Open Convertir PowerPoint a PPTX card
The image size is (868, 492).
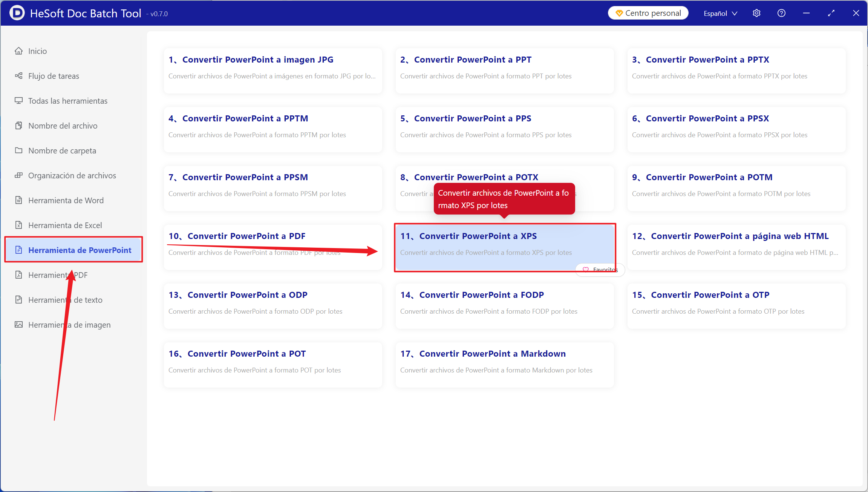pos(736,71)
